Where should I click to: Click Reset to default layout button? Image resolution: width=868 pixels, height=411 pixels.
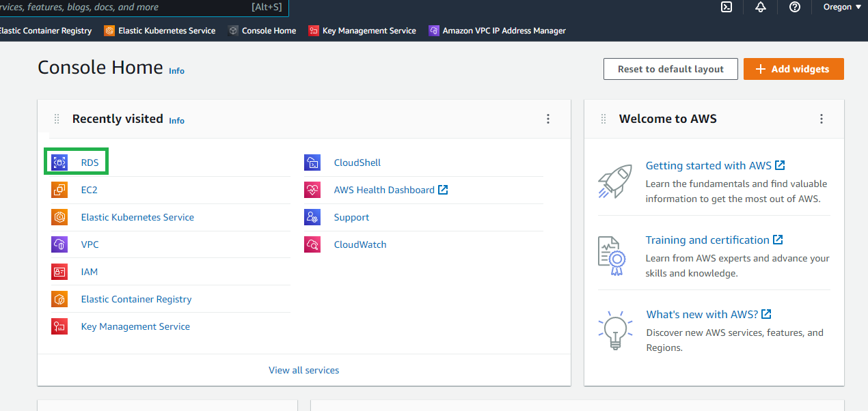pyautogui.click(x=670, y=69)
